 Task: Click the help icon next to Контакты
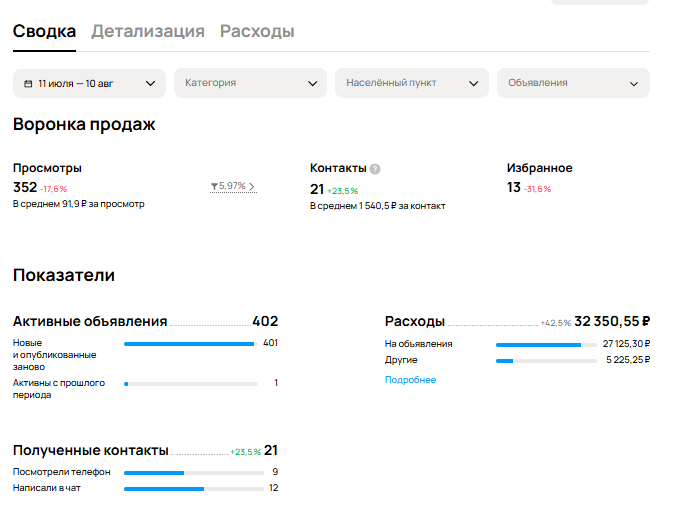375,169
